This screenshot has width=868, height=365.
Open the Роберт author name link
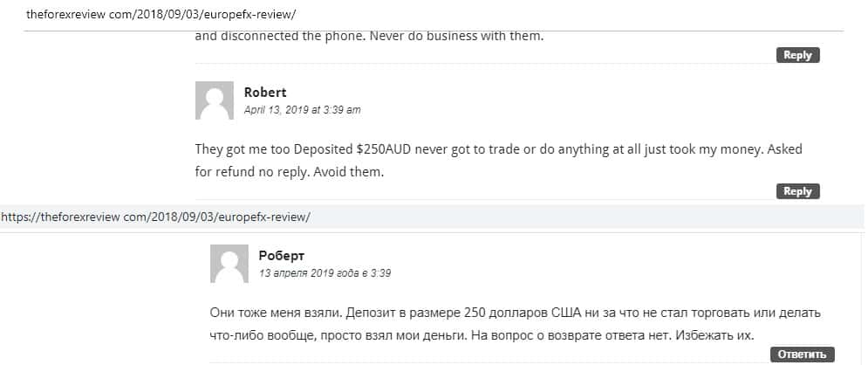pyautogui.click(x=282, y=256)
